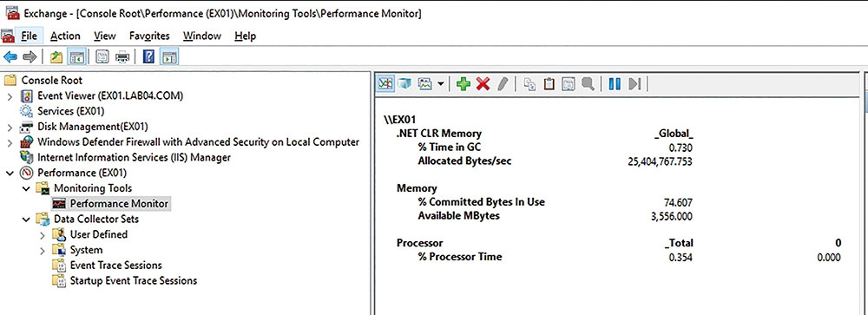Image resolution: width=868 pixels, height=315 pixels.
Task: Open the graph type dropdown arrow
Action: (x=440, y=84)
